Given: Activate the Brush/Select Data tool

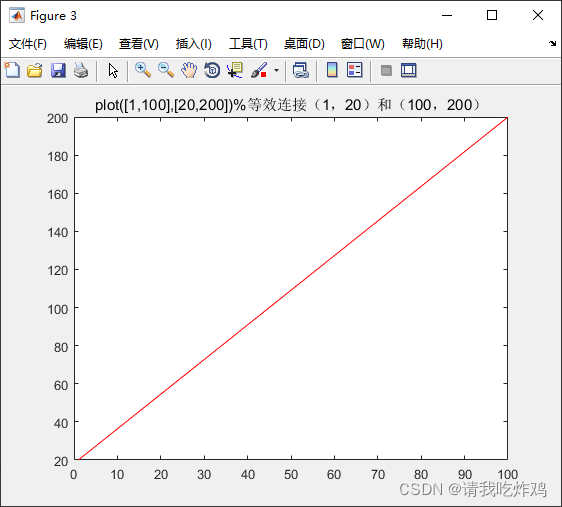Looking at the screenshot, I should (259, 70).
